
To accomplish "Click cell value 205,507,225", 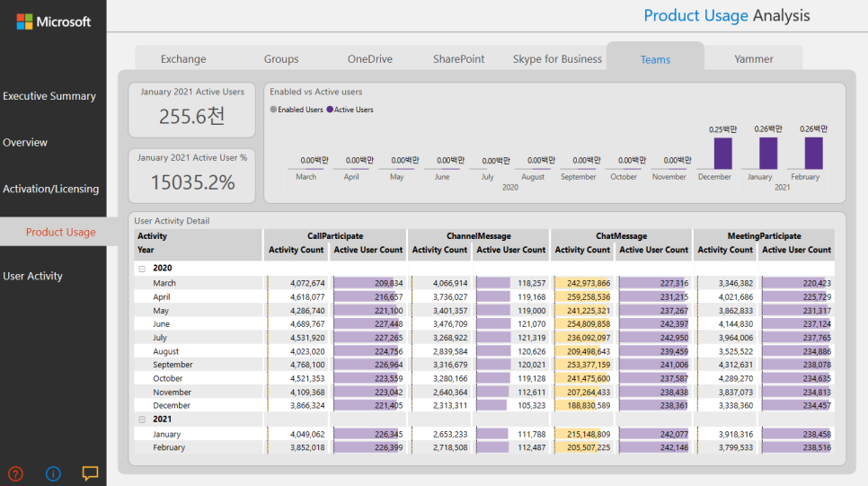I will click(x=588, y=447).
